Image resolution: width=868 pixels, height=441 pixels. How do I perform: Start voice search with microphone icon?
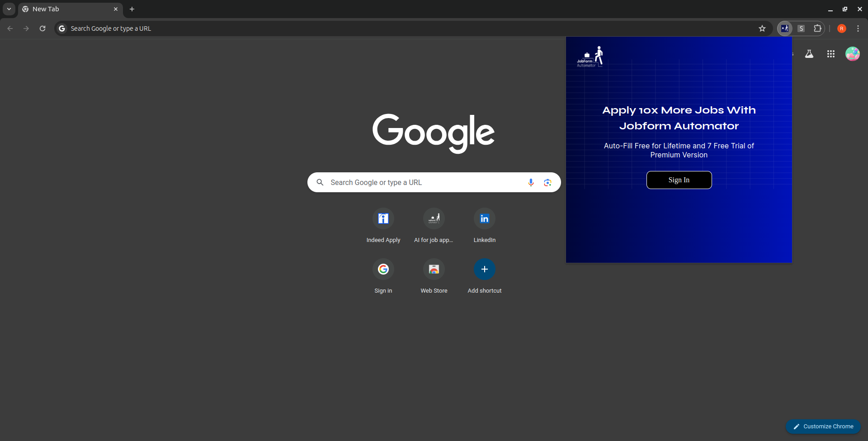pos(531,182)
